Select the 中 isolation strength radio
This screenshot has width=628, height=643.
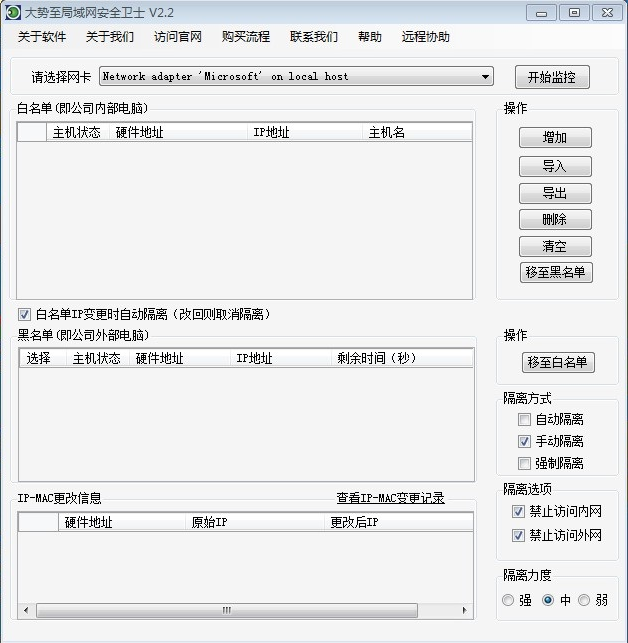click(548, 600)
